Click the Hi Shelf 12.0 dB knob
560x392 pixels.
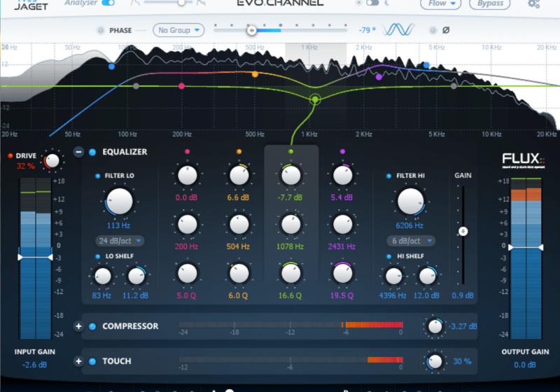(x=427, y=276)
